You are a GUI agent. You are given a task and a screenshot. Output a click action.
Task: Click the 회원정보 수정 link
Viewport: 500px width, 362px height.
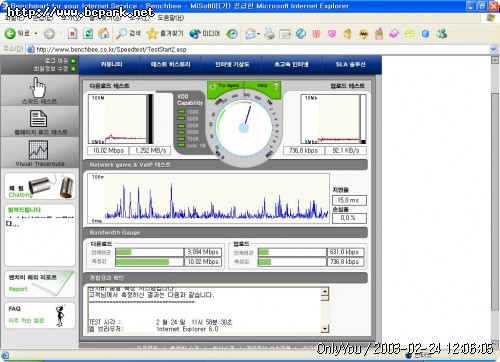tap(51, 69)
